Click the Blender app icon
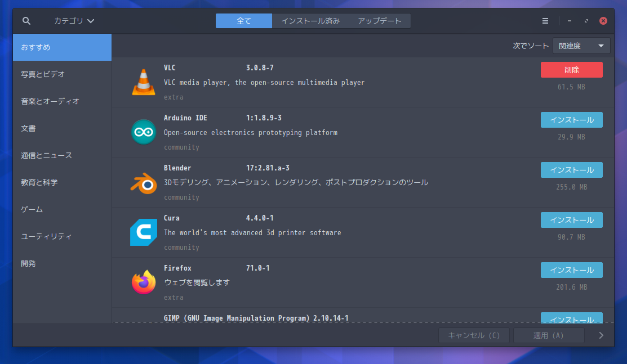 pyautogui.click(x=144, y=183)
